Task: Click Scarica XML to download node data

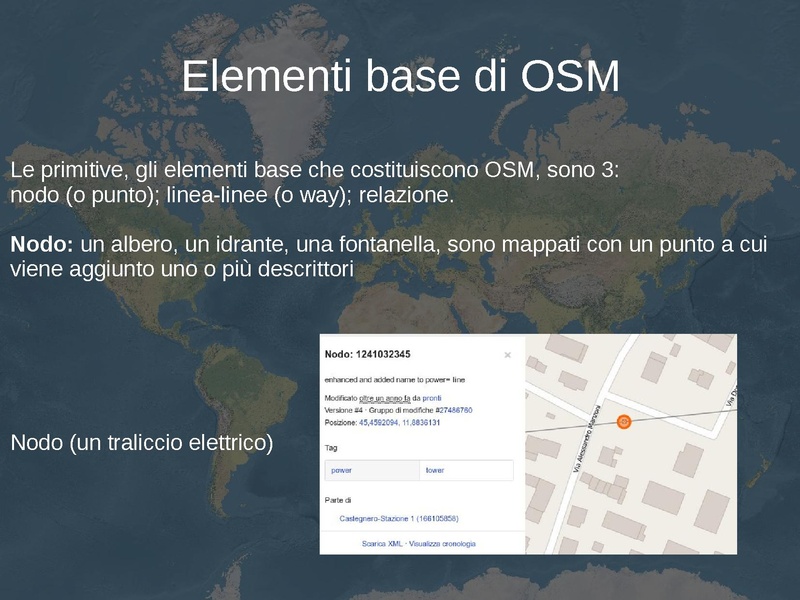Action: 384,544
